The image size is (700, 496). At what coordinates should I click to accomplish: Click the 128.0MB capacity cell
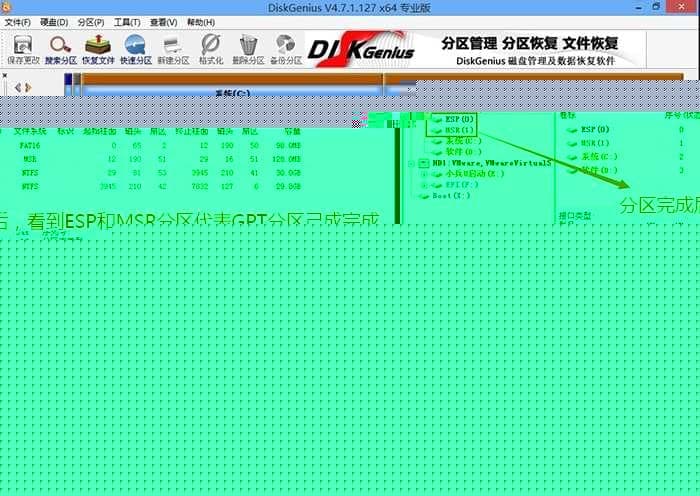point(286,159)
